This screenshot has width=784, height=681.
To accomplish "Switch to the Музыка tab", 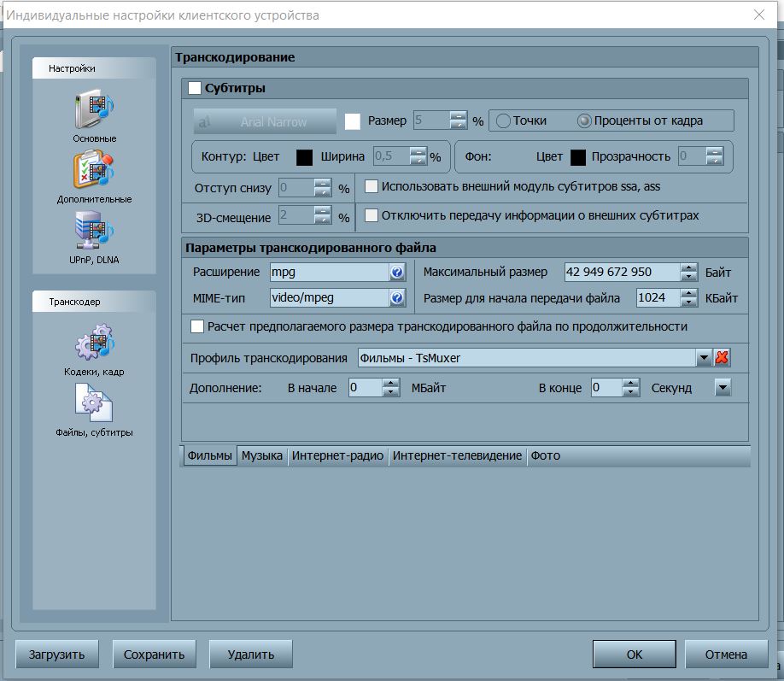I will pyautogui.click(x=261, y=456).
